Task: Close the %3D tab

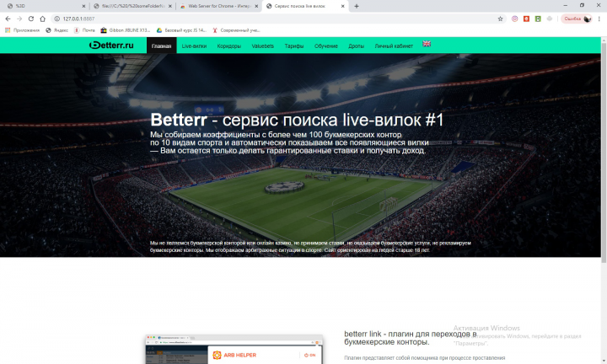Action: [x=83, y=6]
